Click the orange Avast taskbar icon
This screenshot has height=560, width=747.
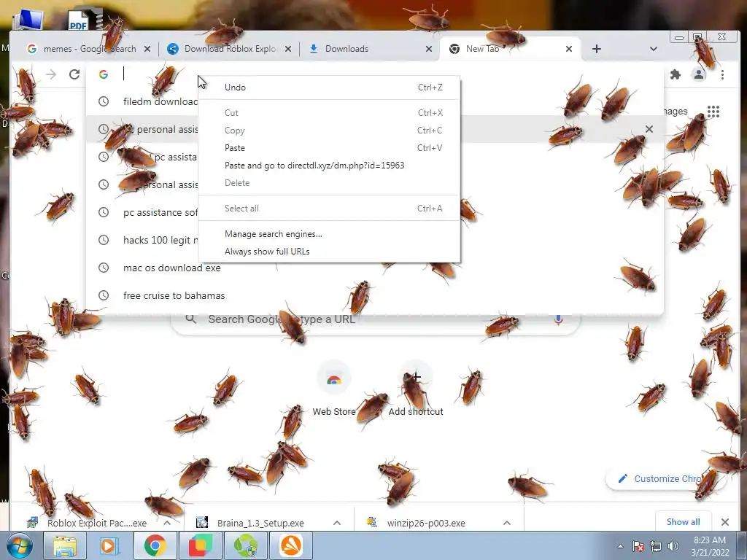coord(291,545)
